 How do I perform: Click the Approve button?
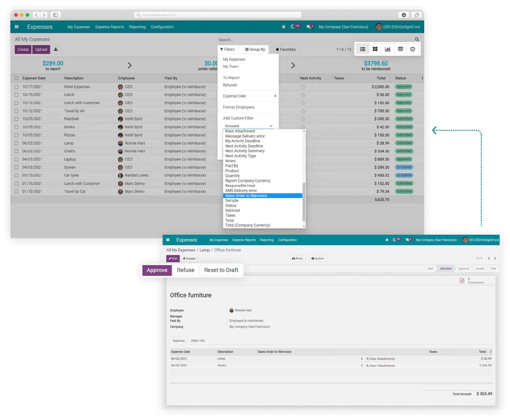157,270
